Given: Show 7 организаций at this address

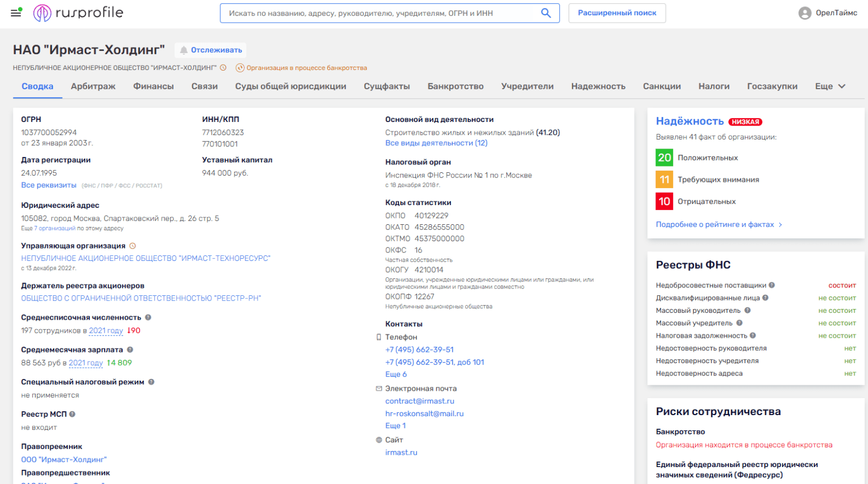Looking at the screenshot, I should 55,229.
